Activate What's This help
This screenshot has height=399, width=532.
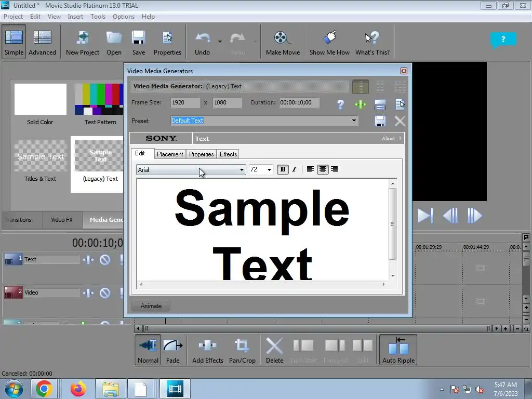[372, 43]
